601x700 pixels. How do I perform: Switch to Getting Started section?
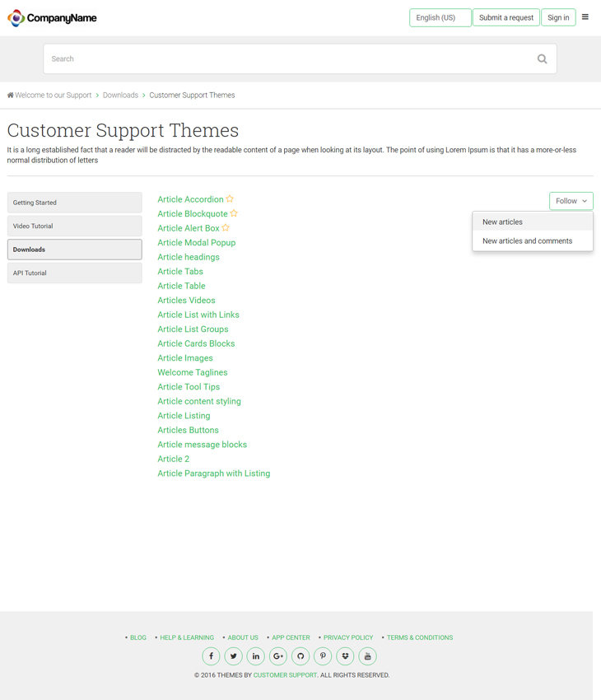pyautogui.click(x=75, y=203)
